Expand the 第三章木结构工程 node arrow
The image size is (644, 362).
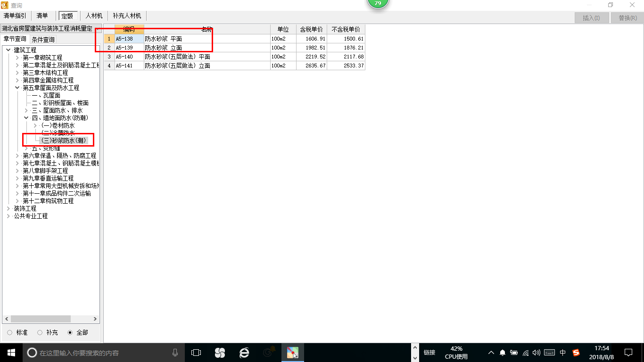pos(17,73)
